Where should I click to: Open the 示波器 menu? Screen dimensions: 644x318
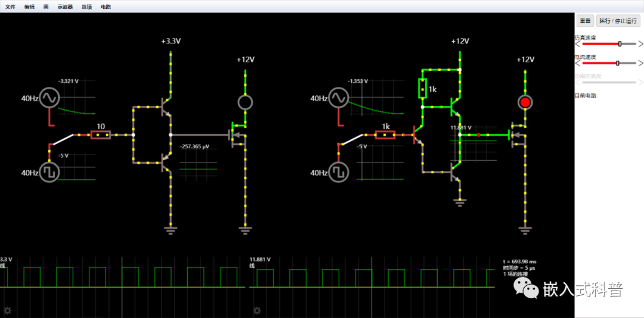click(x=65, y=7)
